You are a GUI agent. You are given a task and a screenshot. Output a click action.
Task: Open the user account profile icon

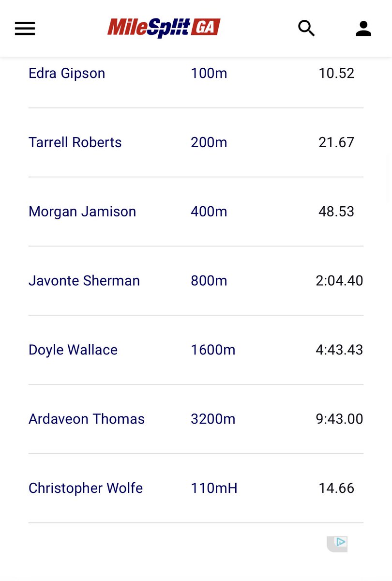pyautogui.click(x=363, y=29)
